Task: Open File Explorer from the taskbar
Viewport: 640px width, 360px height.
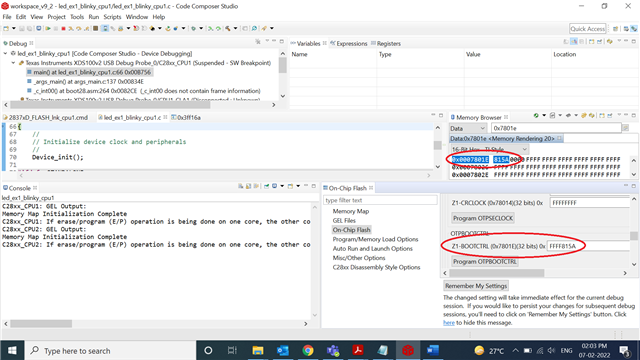Action: [x=258, y=350]
